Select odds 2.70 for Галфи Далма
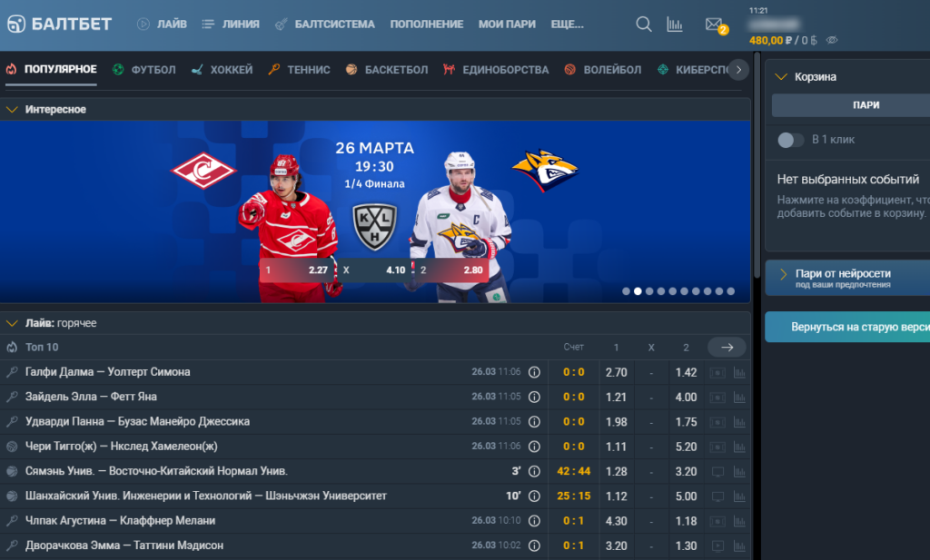The width and height of the screenshot is (930, 560). pos(617,373)
